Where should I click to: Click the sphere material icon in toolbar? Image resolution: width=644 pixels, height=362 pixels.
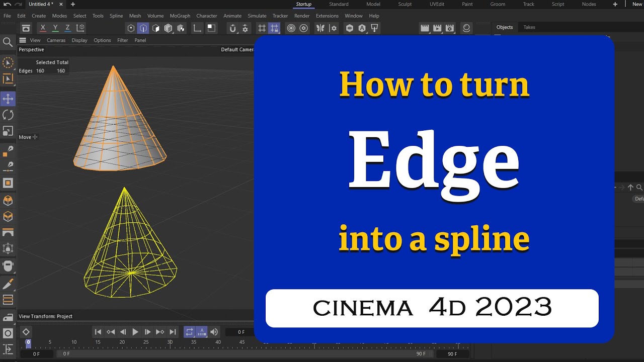466,28
